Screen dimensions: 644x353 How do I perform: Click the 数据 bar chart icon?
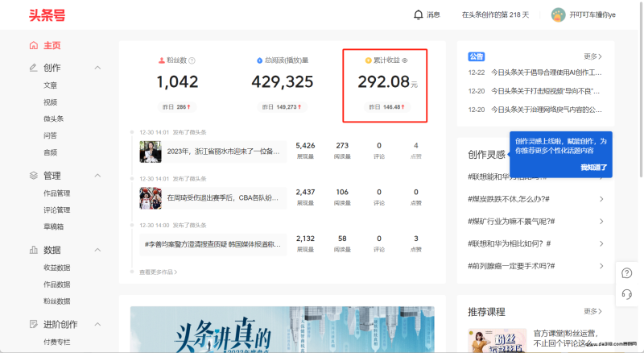(x=34, y=250)
